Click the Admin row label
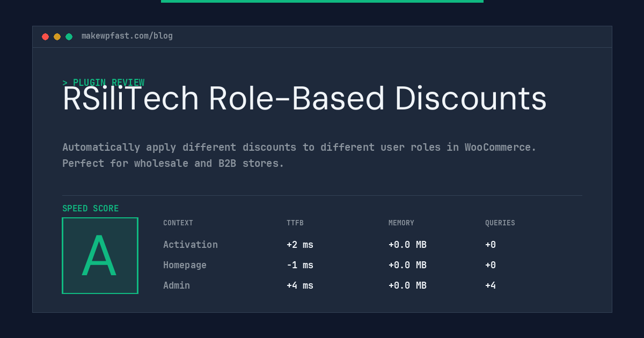644x338 pixels. tap(177, 285)
